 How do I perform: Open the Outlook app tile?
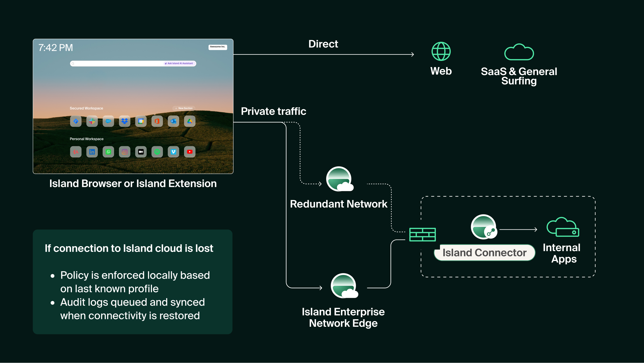coord(173,121)
